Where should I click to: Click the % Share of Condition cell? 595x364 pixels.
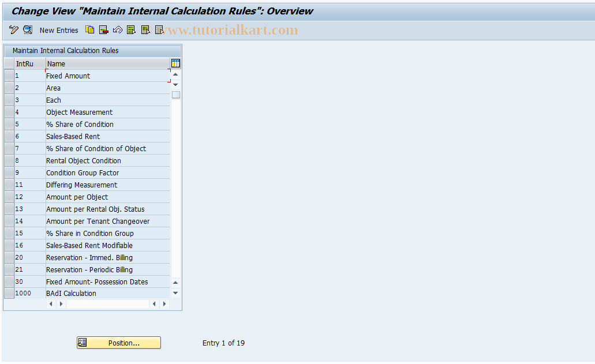point(108,125)
